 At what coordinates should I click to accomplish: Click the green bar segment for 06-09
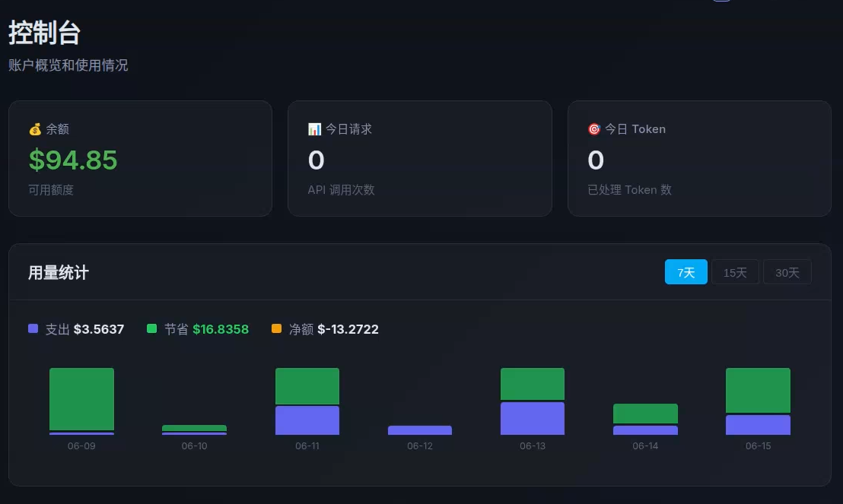[81, 399]
